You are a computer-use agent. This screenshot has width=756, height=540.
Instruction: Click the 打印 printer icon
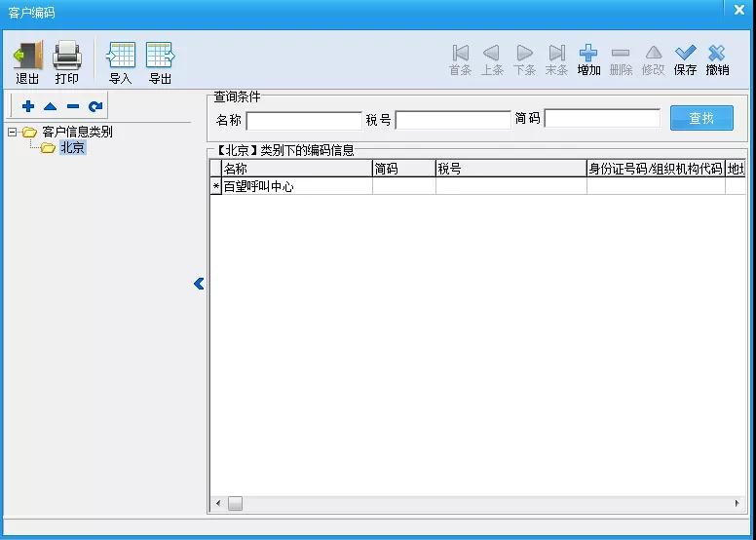pyautogui.click(x=66, y=55)
